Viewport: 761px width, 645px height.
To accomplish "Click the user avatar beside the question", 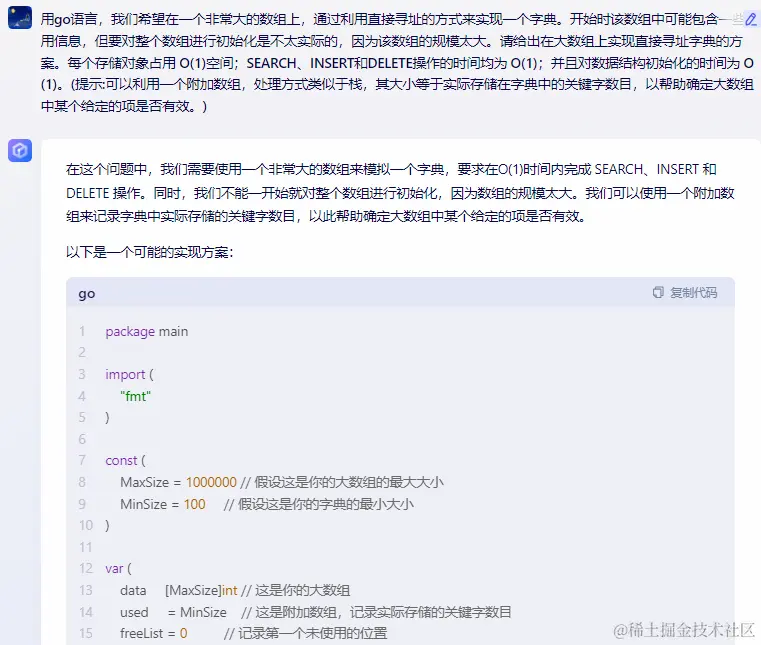I will pos(20,17).
